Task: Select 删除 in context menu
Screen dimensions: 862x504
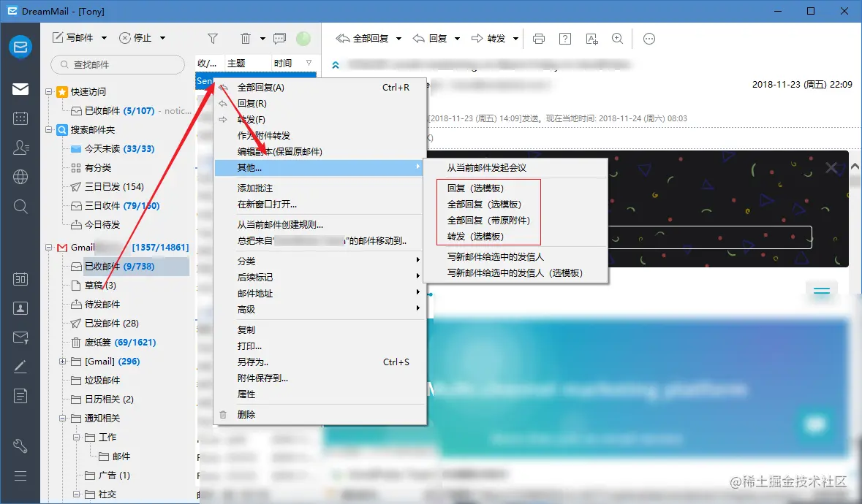Action: point(320,414)
